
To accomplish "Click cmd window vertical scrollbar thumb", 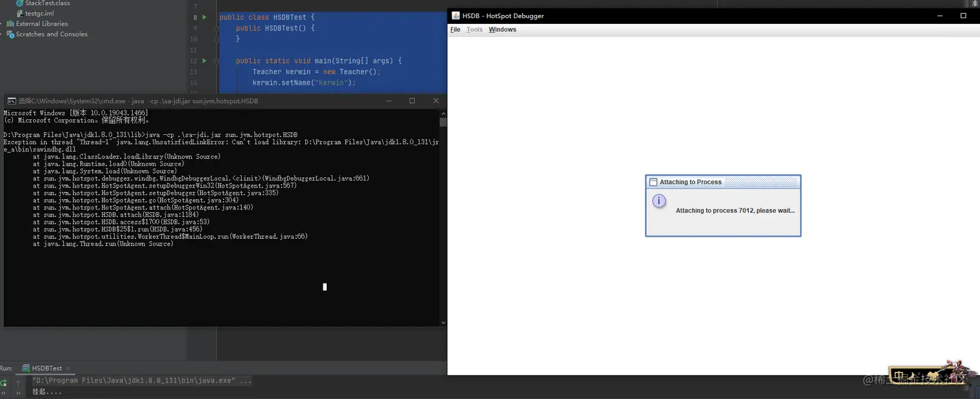I will [x=443, y=122].
